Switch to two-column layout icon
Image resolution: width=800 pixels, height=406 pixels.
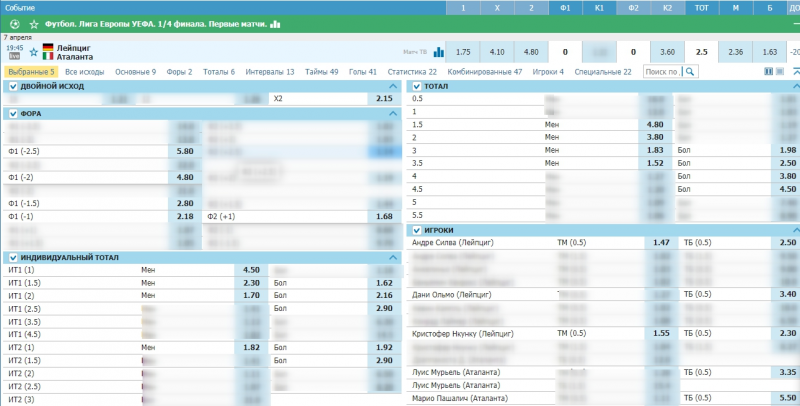point(768,72)
